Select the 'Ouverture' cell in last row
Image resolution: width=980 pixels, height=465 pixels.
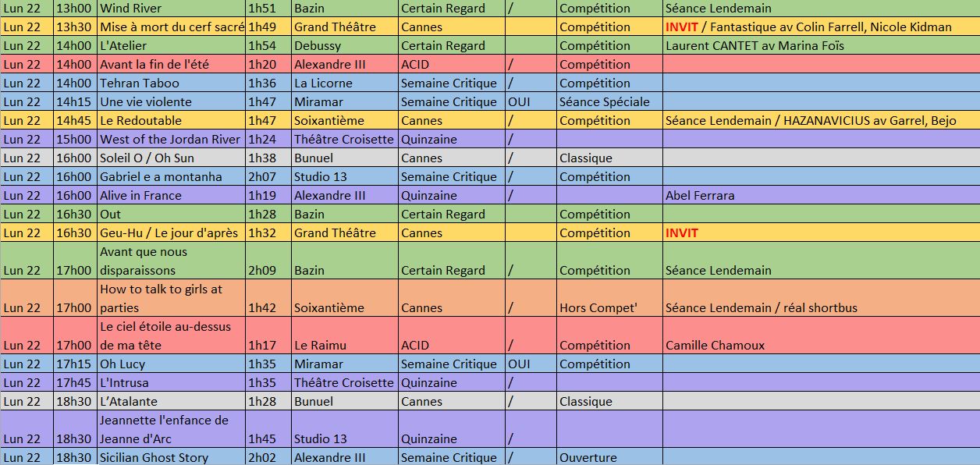[588, 458]
